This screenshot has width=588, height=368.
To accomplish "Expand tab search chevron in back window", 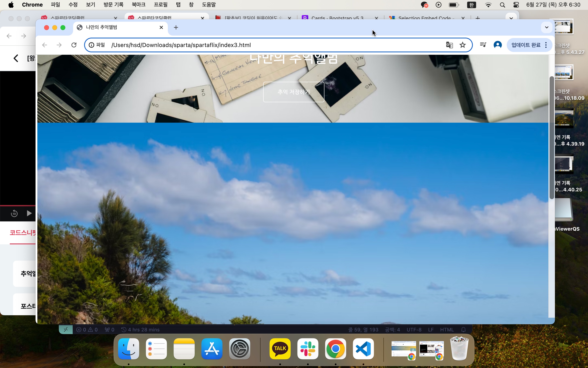I will pos(511,18).
